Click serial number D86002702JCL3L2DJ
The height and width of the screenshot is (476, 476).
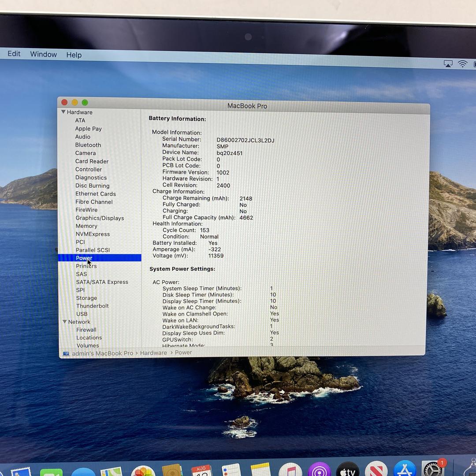(x=245, y=140)
